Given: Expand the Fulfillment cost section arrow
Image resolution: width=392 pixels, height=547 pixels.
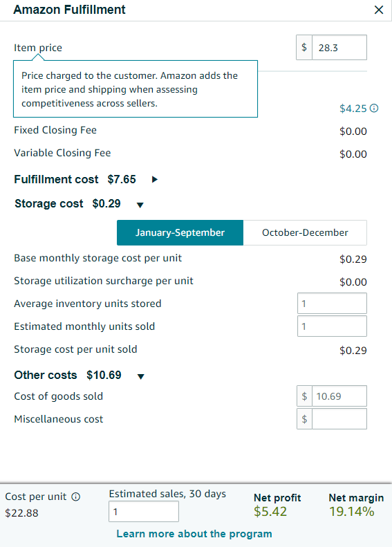Looking at the screenshot, I should tap(155, 179).
